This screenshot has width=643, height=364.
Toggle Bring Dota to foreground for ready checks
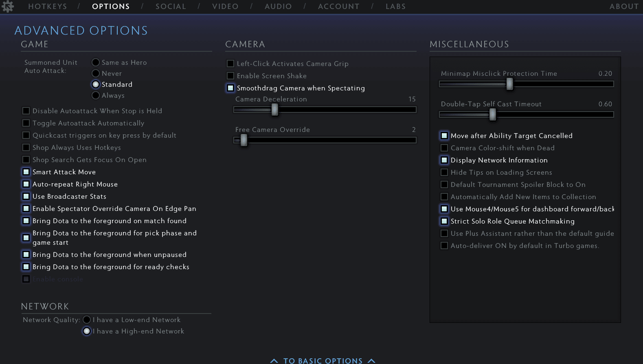tap(26, 267)
